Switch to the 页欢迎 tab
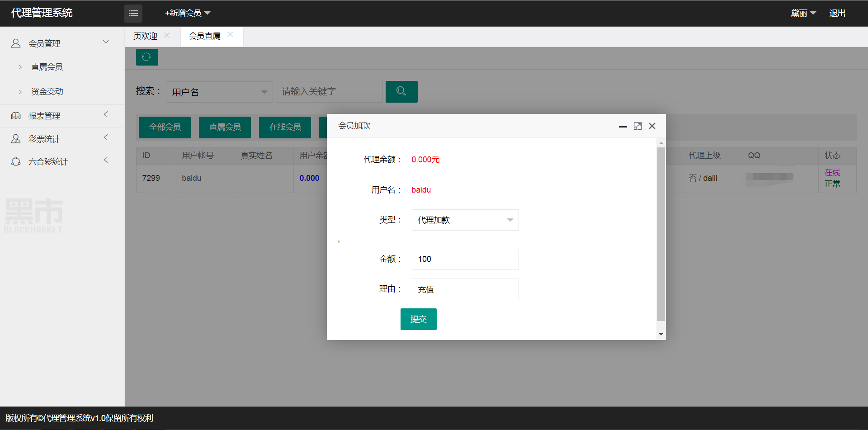Image resolution: width=868 pixels, height=430 pixels. click(145, 36)
